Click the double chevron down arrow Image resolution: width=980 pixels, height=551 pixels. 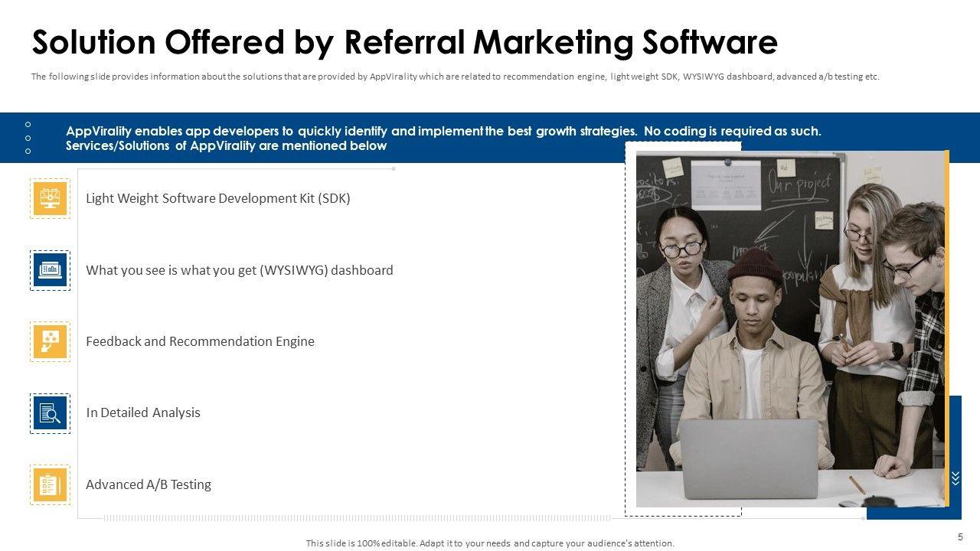coord(955,478)
